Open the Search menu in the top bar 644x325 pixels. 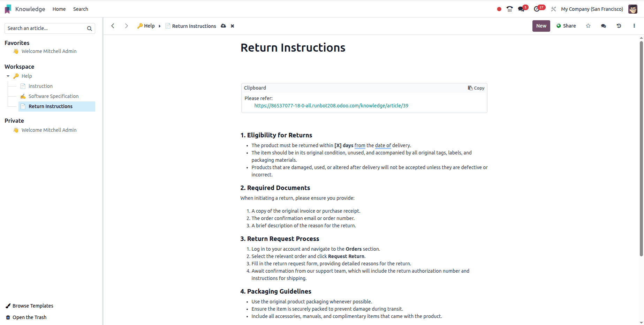tap(81, 9)
